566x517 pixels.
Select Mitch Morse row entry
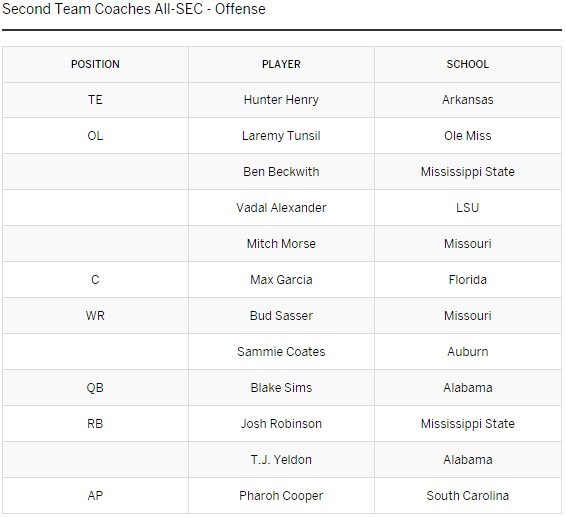point(281,244)
